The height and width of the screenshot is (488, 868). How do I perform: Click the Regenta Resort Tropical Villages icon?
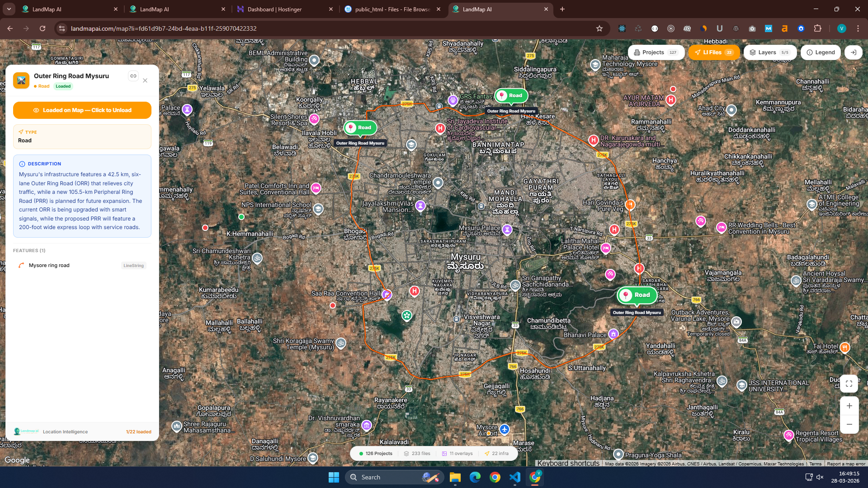(789, 435)
